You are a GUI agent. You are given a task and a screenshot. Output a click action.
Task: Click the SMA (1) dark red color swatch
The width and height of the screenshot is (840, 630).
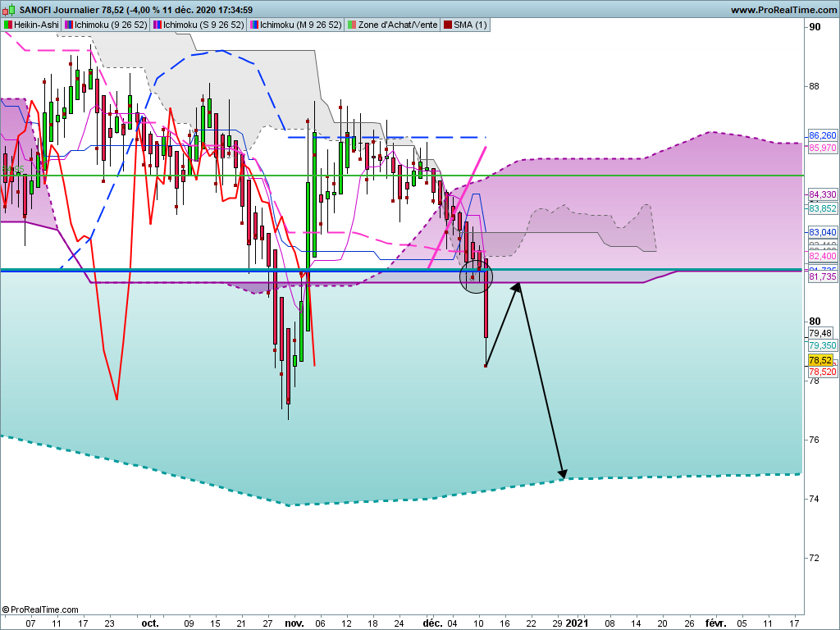[x=447, y=25]
